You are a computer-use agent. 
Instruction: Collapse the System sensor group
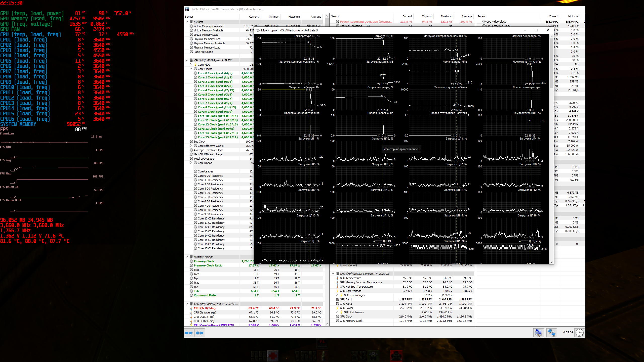[187, 22]
